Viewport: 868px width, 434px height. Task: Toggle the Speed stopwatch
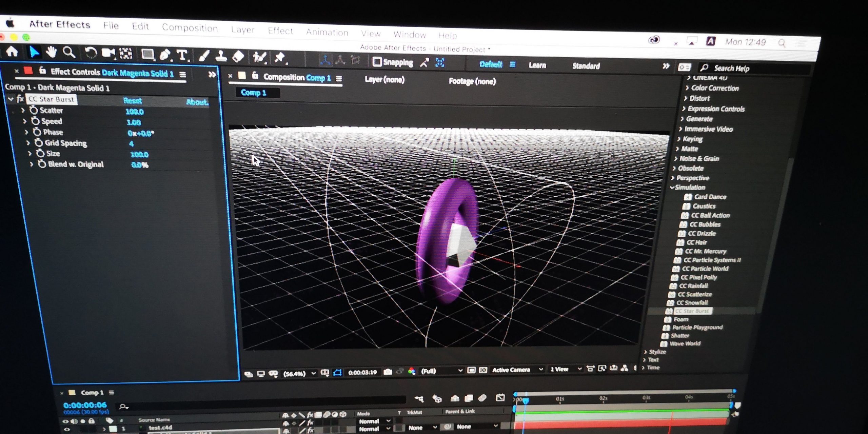[x=35, y=121]
